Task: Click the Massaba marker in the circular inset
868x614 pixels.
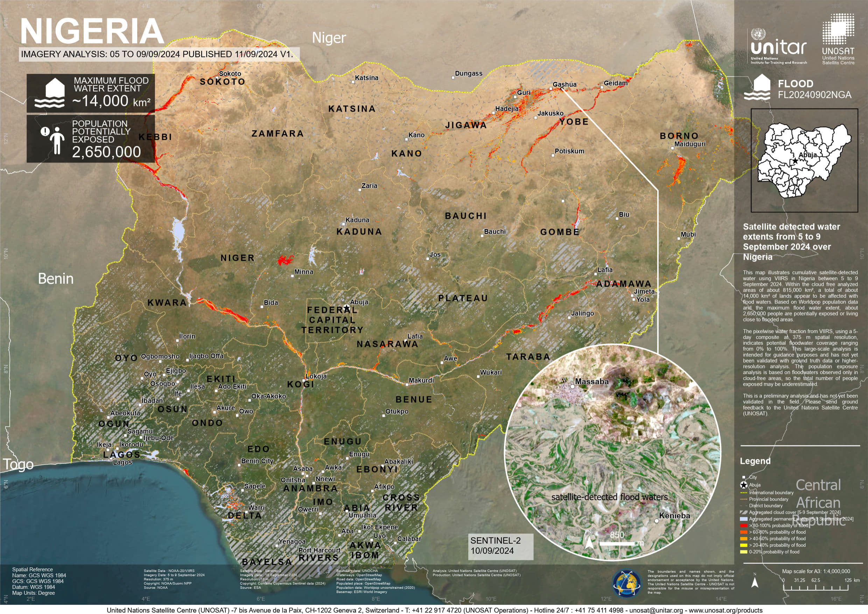Action: [572, 387]
